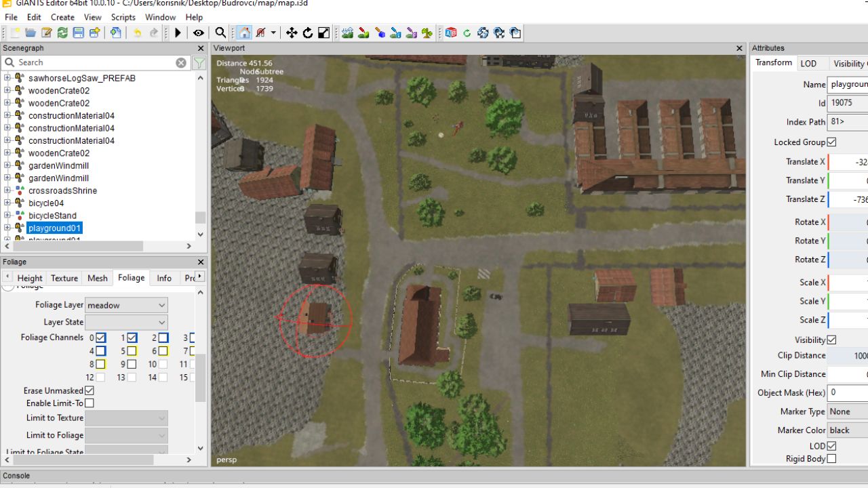The width and height of the screenshot is (868, 488).
Task: Clear the Scenegraph search field
Action: tap(181, 62)
